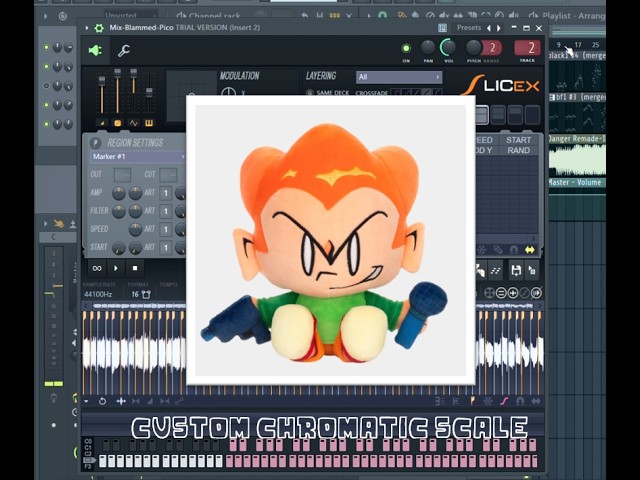Click the piano keyboard icon next to Presets
This screenshot has height=480, width=640.
[442, 28]
